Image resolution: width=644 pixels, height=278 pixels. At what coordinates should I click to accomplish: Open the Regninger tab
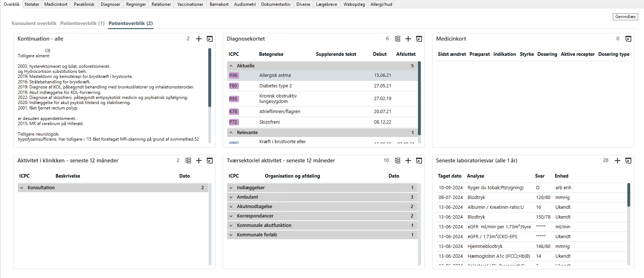point(136,4)
